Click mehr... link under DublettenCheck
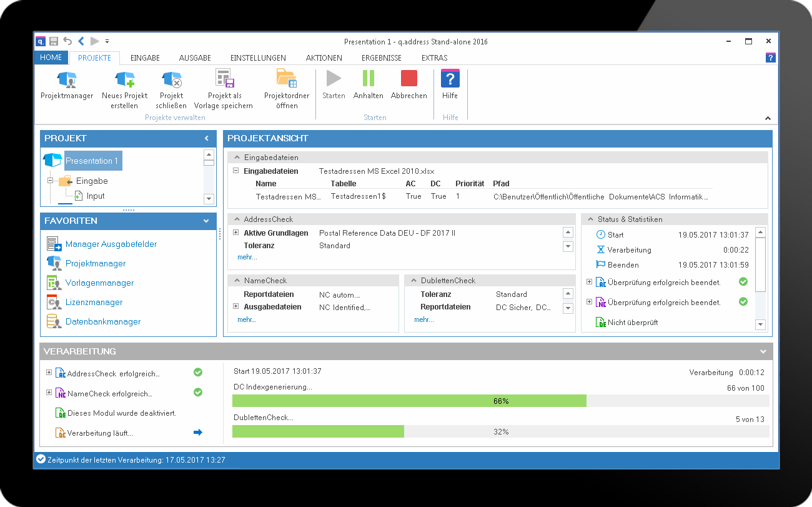Viewport: 812px width, 507px height. (x=423, y=319)
